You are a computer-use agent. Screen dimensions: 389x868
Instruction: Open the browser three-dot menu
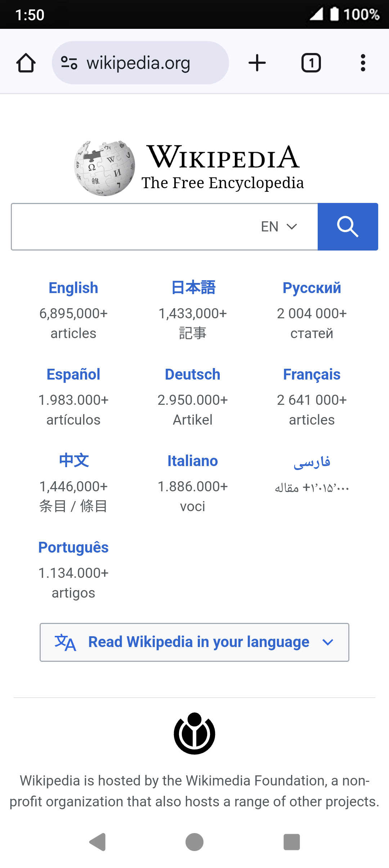pyautogui.click(x=363, y=63)
